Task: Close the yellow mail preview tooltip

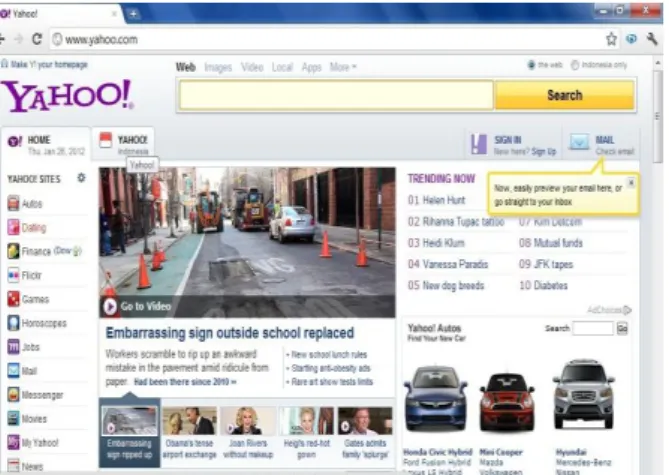Action: [631, 182]
